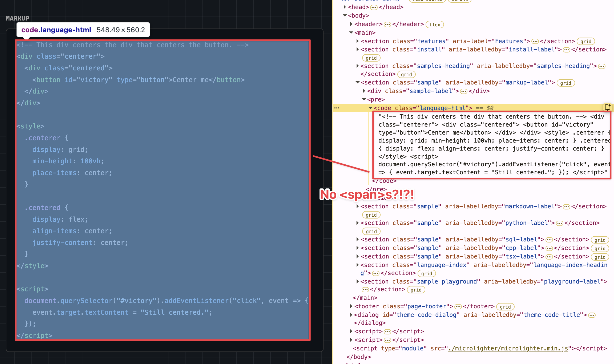Click the ellipsis badge in the tsx-label section row
Viewport: 614px width, 364px height.
[x=549, y=257]
